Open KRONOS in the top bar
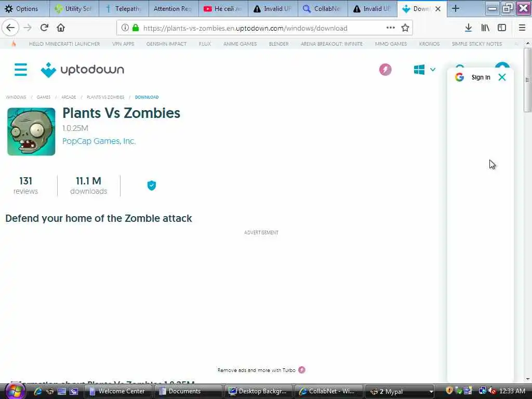 pyautogui.click(x=429, y=44)
